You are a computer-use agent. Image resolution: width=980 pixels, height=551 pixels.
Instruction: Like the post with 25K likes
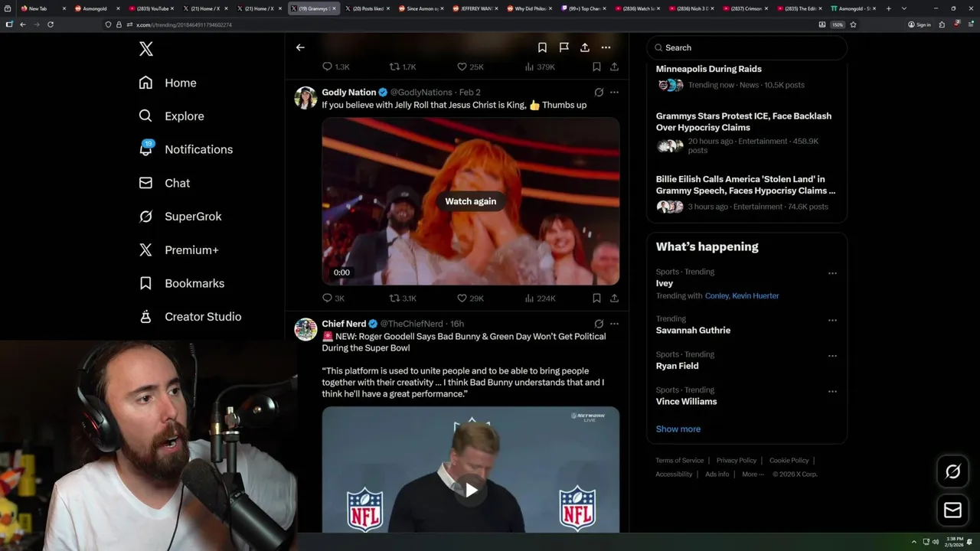coord(470,67)
